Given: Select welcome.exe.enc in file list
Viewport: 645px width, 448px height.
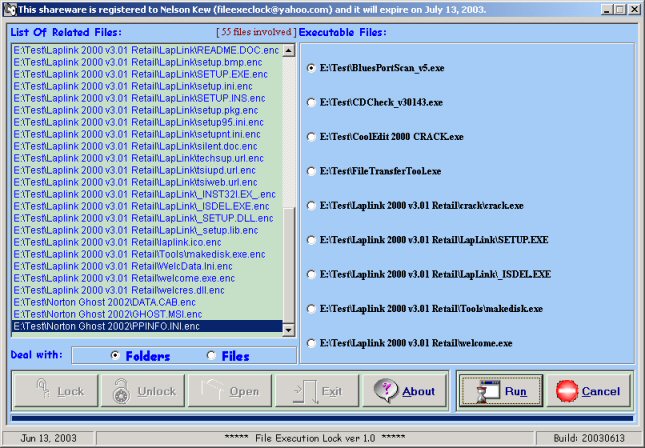Looking at the screenshot, I should [147, 278].
